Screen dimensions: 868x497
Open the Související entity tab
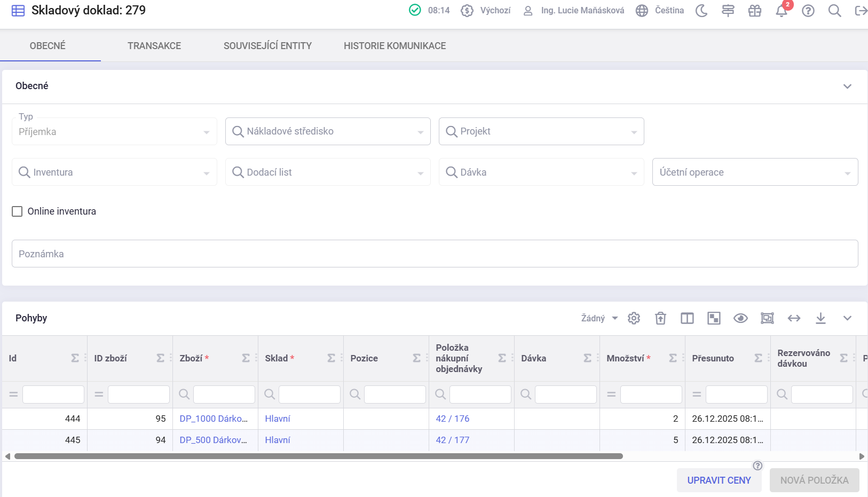(x=267, y=46)
